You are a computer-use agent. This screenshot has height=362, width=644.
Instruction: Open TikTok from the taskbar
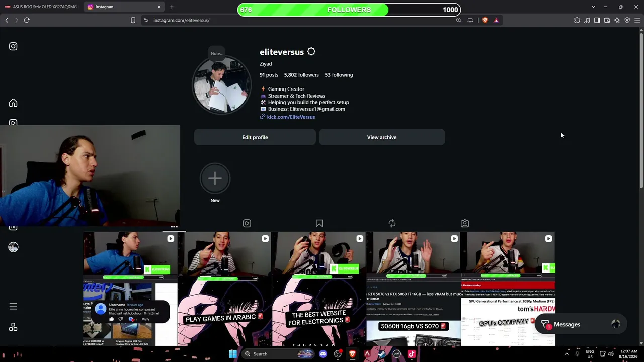[x=411, y=354]
